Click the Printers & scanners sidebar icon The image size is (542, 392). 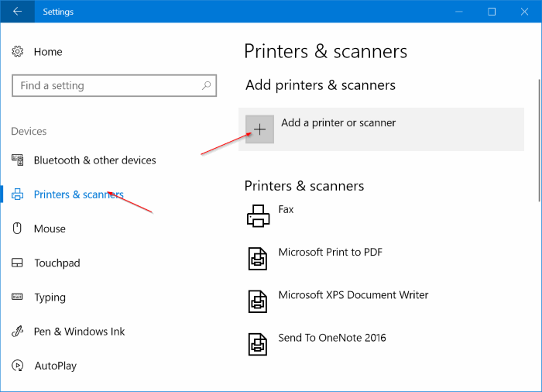coord(17,194)
